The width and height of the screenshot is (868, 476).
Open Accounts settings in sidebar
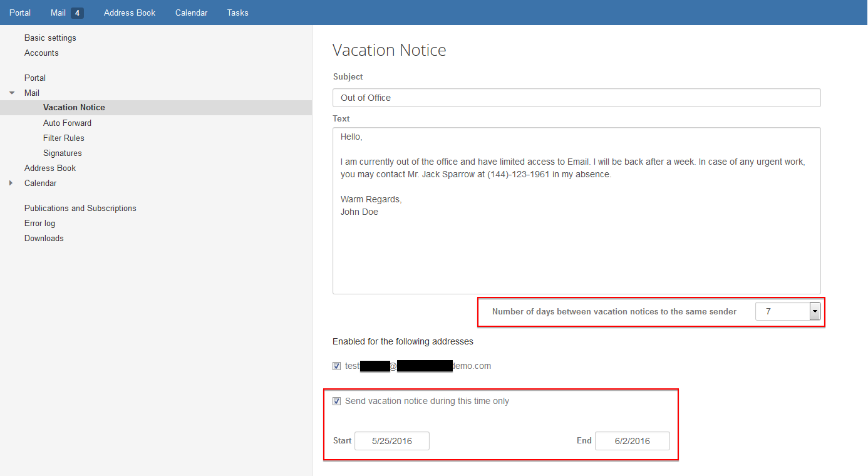[x=41, y=53]
